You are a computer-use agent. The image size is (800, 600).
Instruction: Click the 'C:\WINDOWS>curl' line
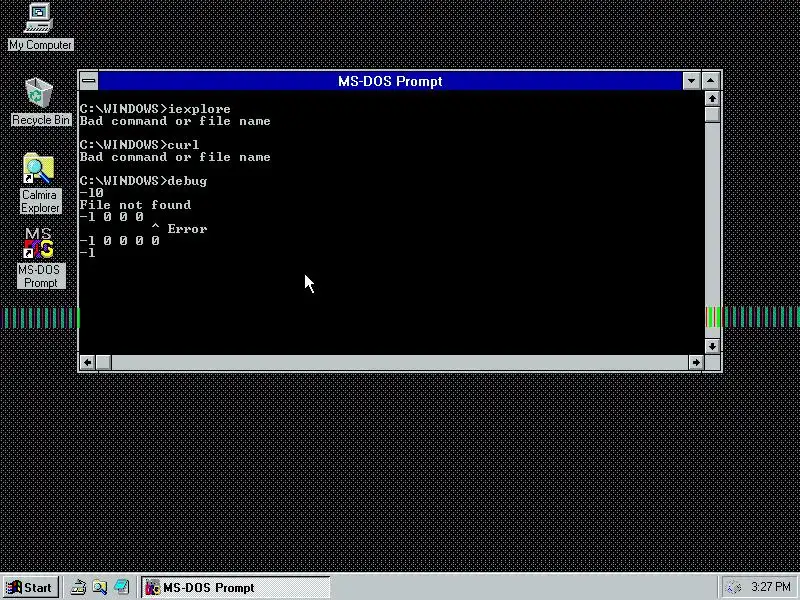click(139, 145)
